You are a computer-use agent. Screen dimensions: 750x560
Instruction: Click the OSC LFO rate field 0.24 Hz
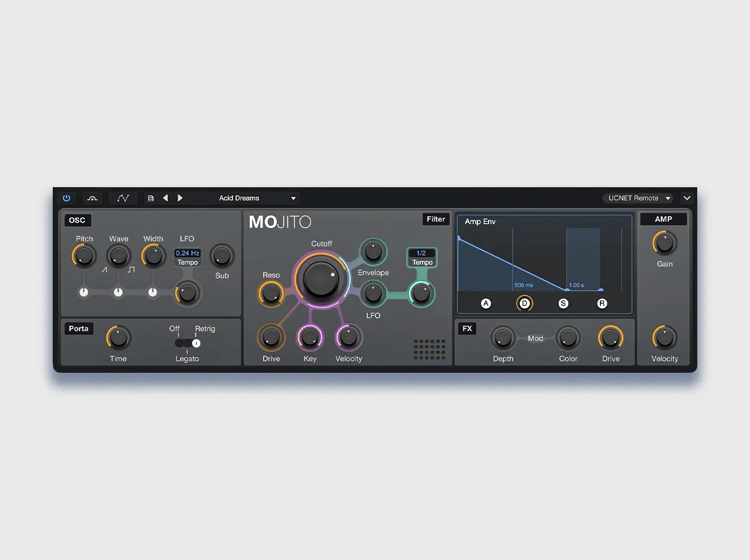coord(188,253)
